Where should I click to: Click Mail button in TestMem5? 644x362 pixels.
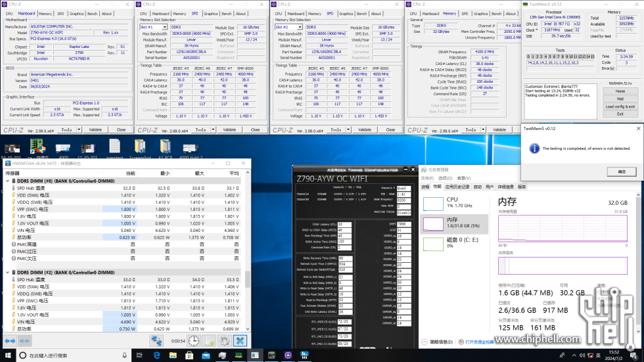tap(620, 99)
